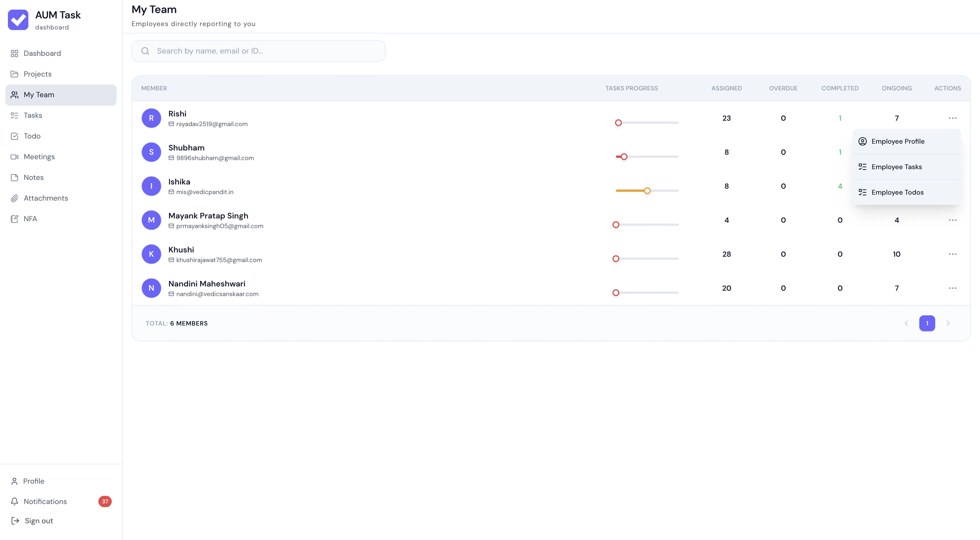This screenshot has height=540, width=980.
Task: Go to the previous page arrow
Action: click(906, 323)
